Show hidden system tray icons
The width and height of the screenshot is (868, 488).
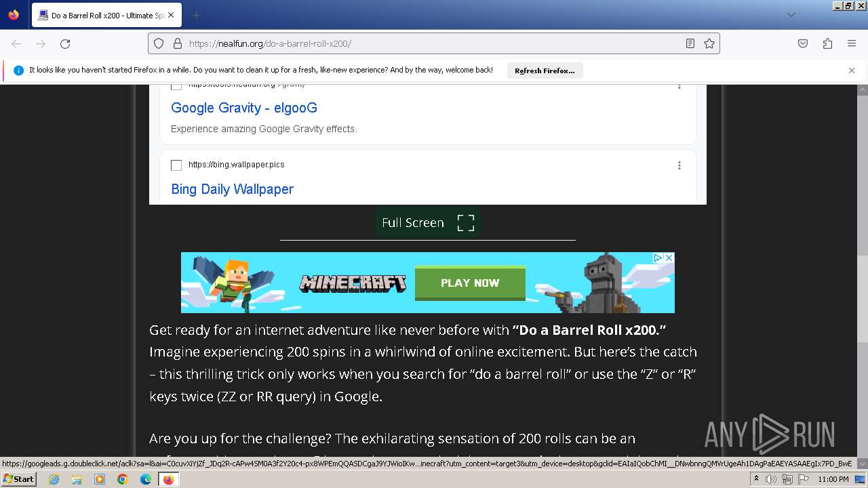pos(756,479)
